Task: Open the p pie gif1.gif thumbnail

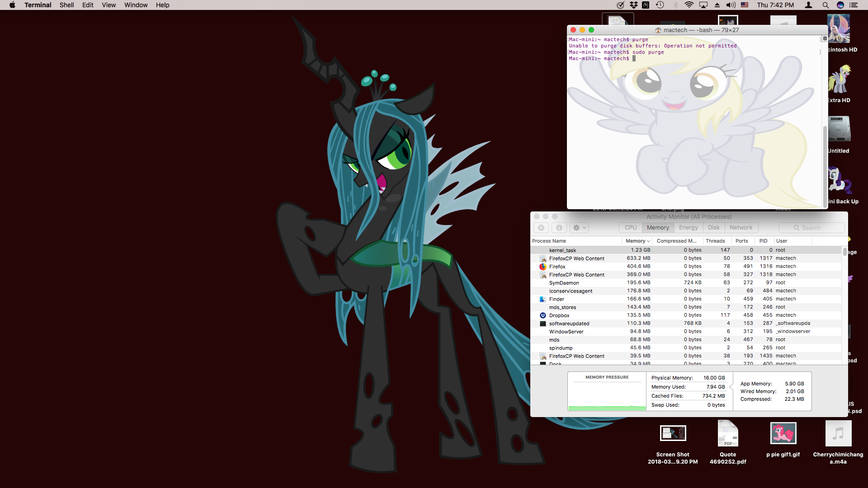Action: coord(783,433)
